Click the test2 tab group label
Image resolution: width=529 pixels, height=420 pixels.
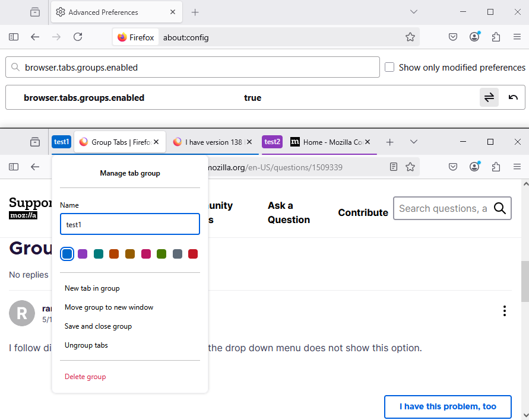pyautogui.click(x=273, y=142)
